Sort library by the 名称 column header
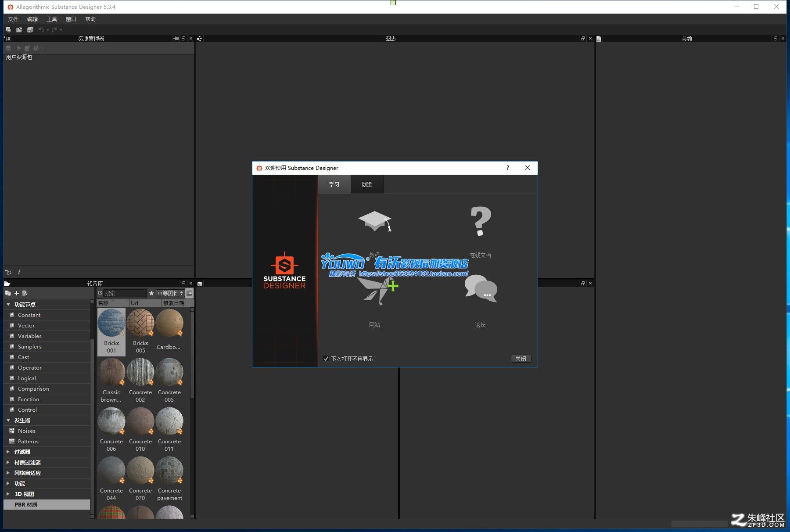Image resolution: width=790 pixels, height=532 pixels. tap(113, 303)
